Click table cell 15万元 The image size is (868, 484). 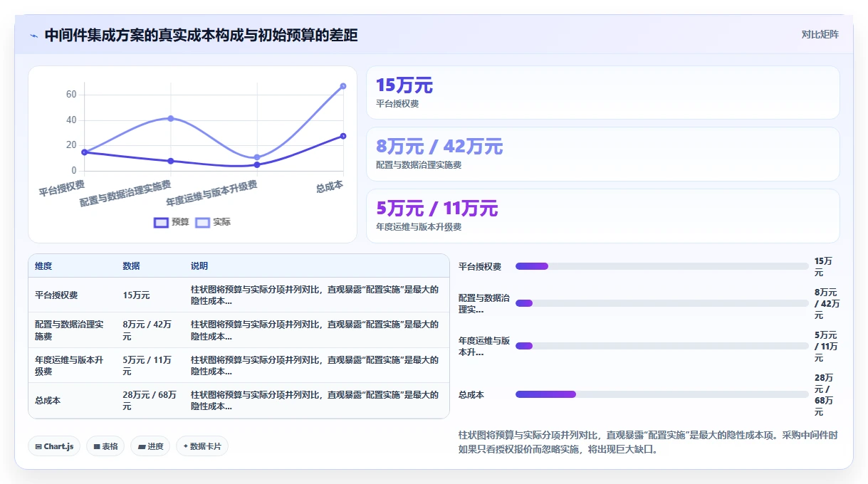click(x=150, y=295)
